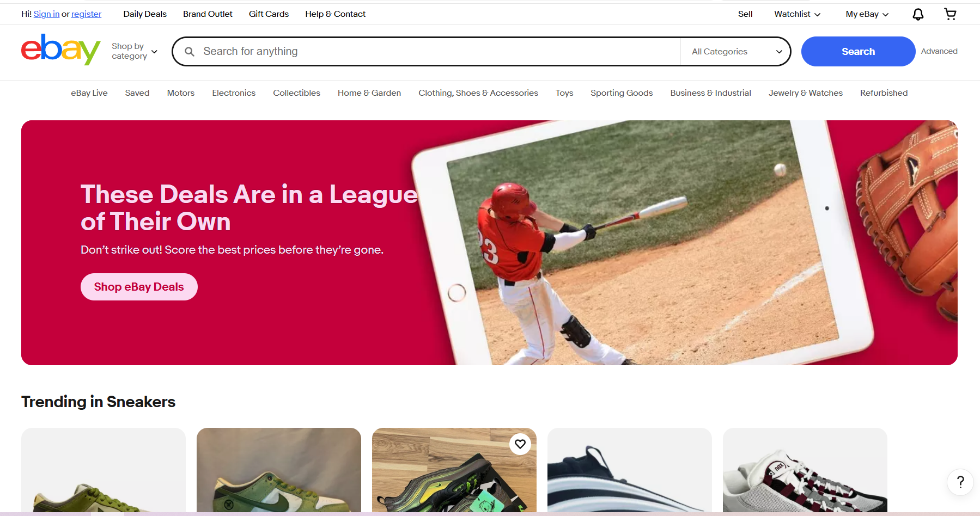Click the Daily Deals link
980x516 pixels.
pyautogui.click(x=145, y=14)
